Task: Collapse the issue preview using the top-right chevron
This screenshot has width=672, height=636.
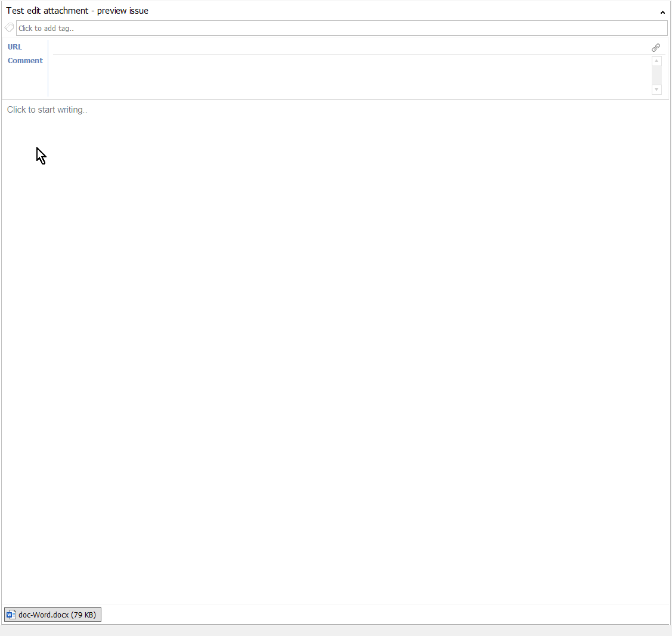Action: (x=662, y=12)
